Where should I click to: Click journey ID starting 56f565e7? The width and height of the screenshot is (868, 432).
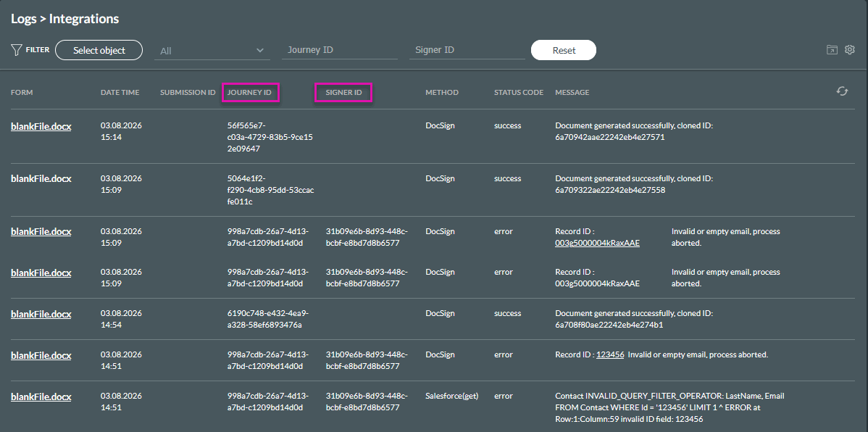click(x=270, y=137)
